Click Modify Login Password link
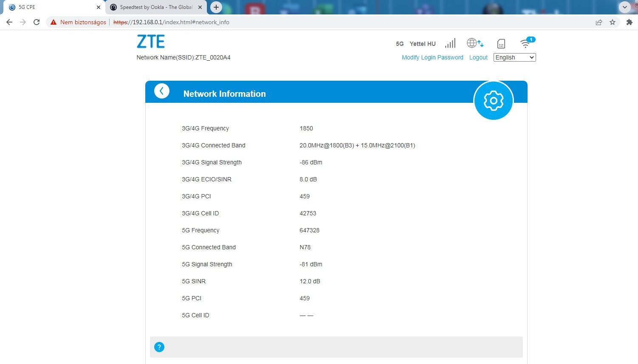638x364 pixels. [432, 57]
